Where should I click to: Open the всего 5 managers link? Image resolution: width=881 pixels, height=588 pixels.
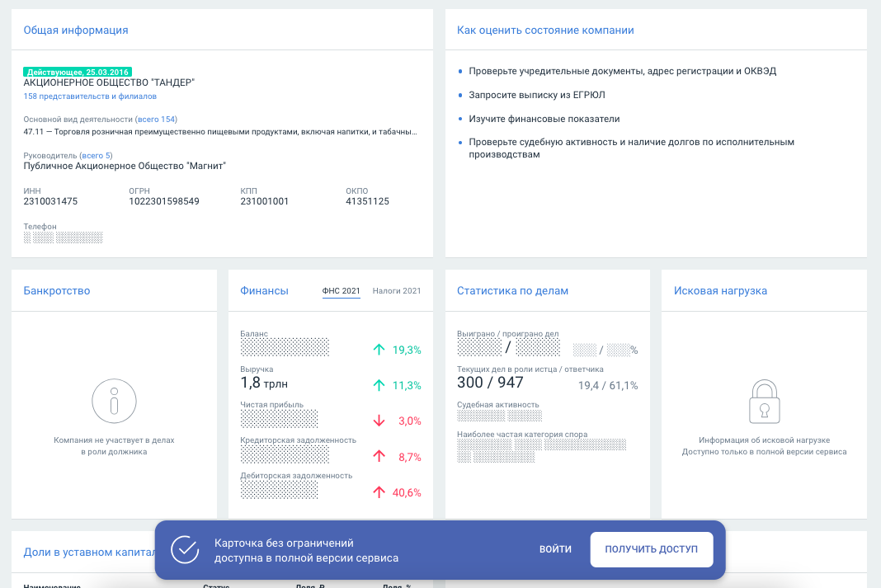96,156
